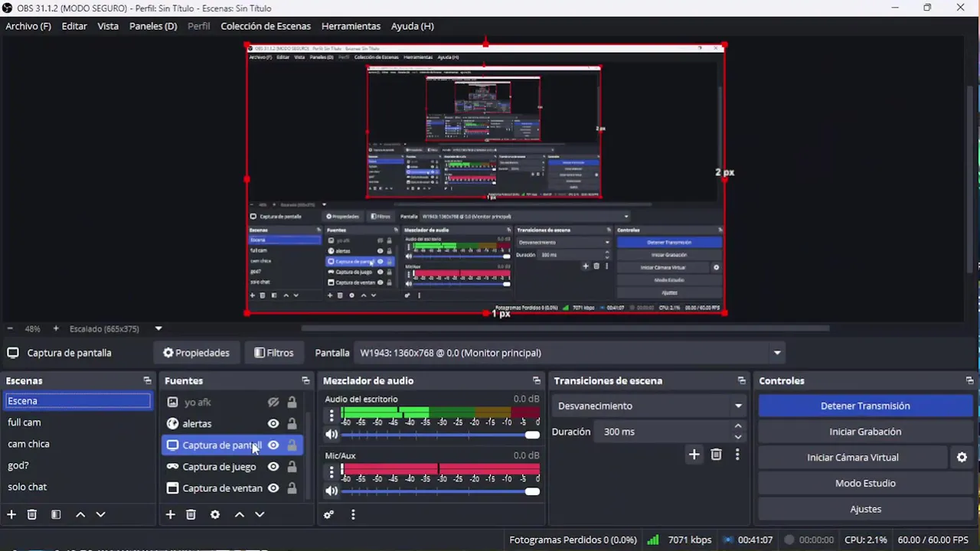Open preview scaling dropdown arrow
This screenshot has height=551, width=980.
tap(158, 329)
